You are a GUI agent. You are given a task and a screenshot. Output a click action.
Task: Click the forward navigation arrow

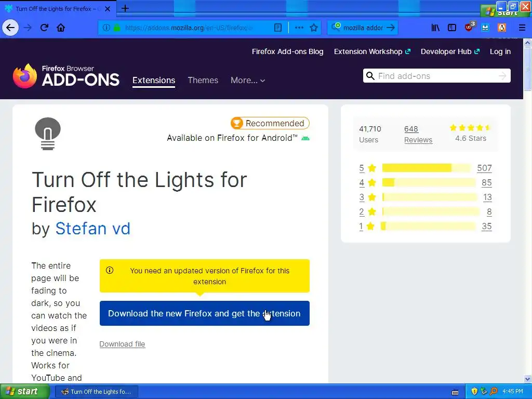(28, 28)
